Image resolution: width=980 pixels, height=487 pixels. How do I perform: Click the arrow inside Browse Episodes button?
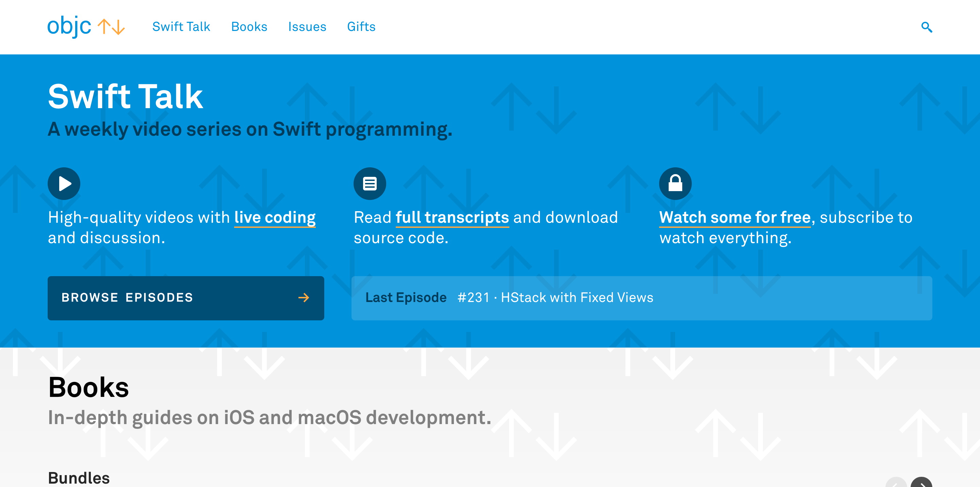coord(304,298)
